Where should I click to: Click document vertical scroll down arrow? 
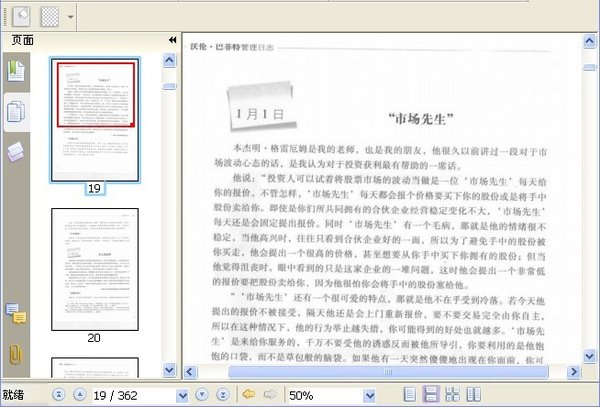coord(590,357)
